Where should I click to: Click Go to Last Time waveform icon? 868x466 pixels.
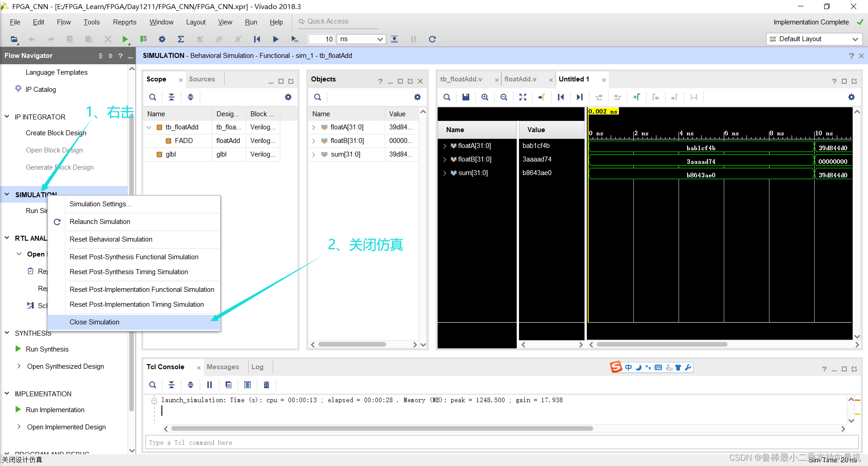[580, 97]
